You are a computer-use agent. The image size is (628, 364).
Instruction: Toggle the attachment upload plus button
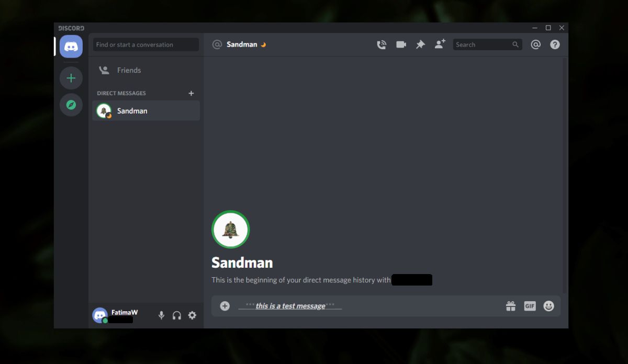(224, 306)
